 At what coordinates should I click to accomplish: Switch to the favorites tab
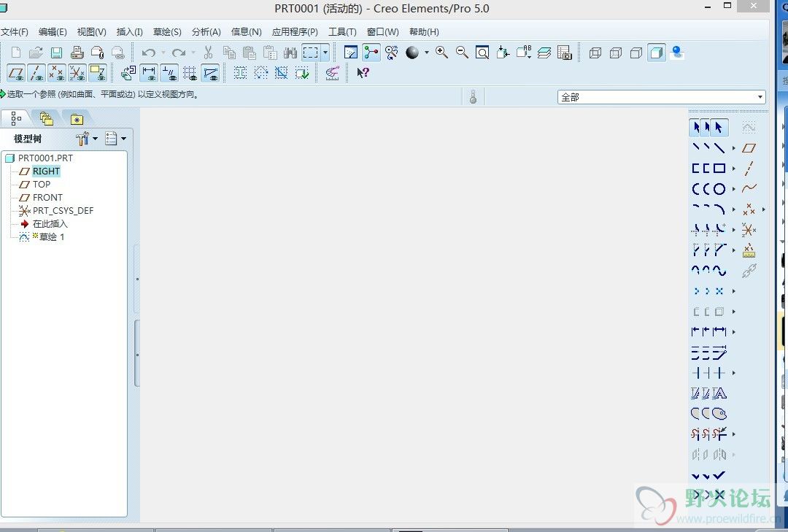coord(77,119)
